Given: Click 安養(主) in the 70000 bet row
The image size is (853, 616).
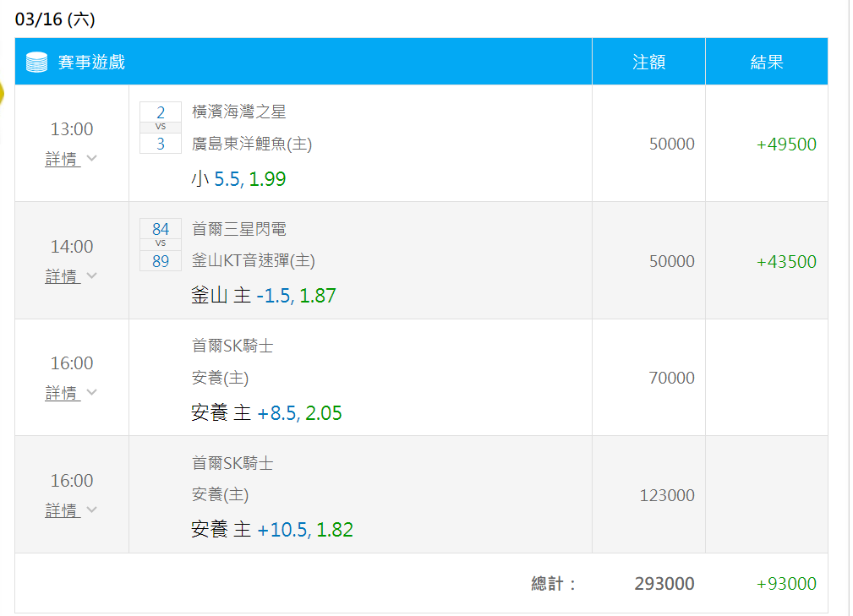Looking at the screenshot, I should click(221, 378).
